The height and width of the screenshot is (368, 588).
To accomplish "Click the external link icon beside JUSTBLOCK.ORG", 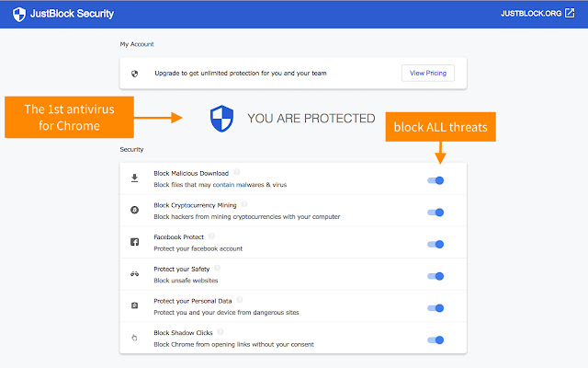I will (570, 14).
